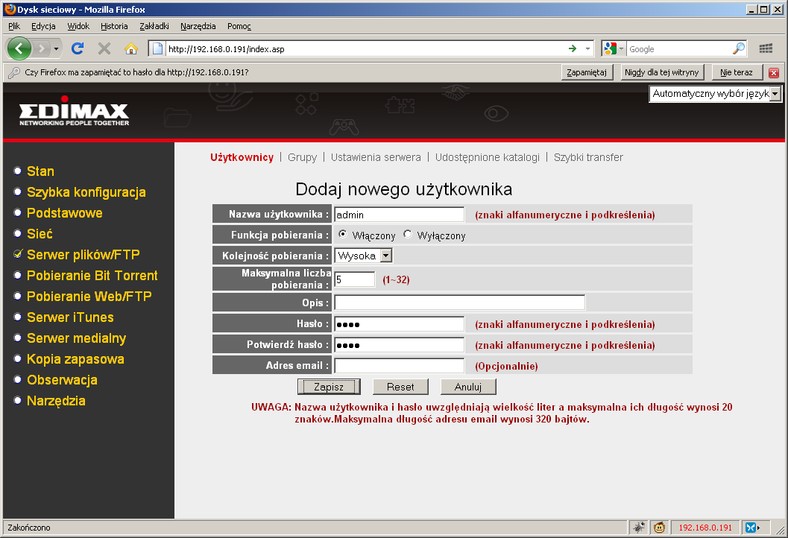This screenshot has width=788, height=538.
Task: Open the Zakładki menu
Action: [x=152, y=25]
